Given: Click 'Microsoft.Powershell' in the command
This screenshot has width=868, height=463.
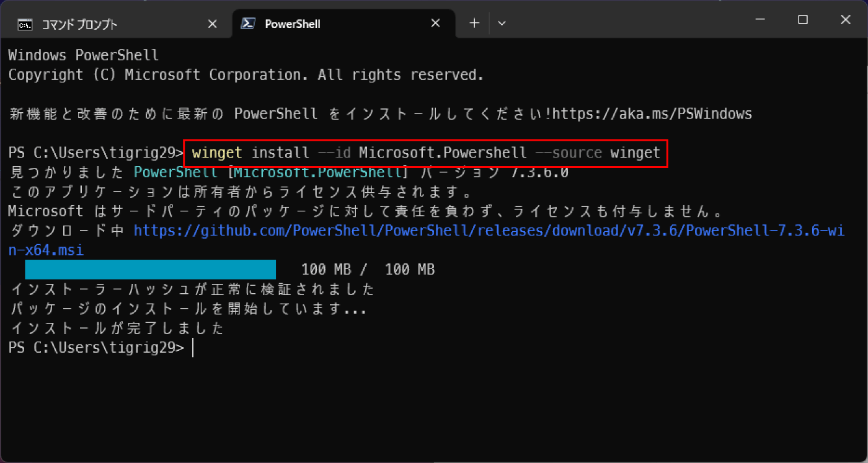Looking at the screenshot, I should click(443, 152).
